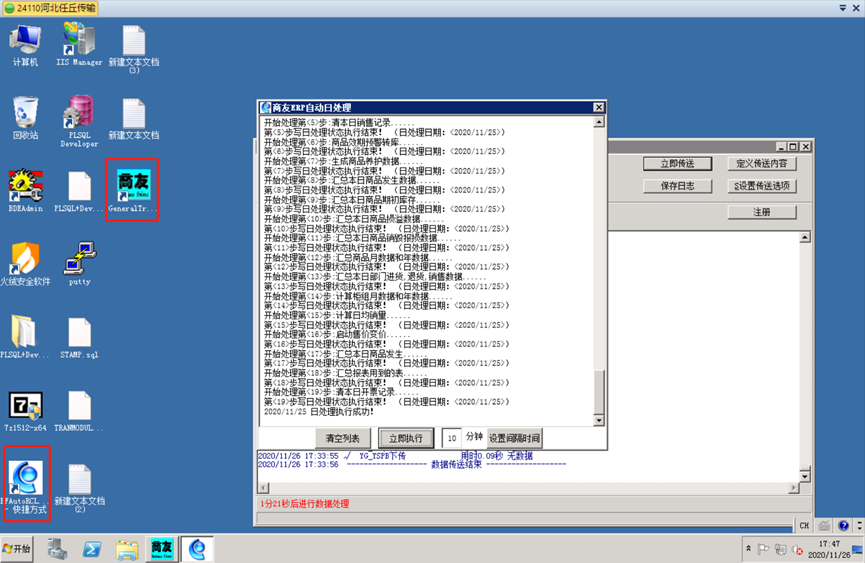Click the 24110河北任丘传输 session tab

(50, 8)
